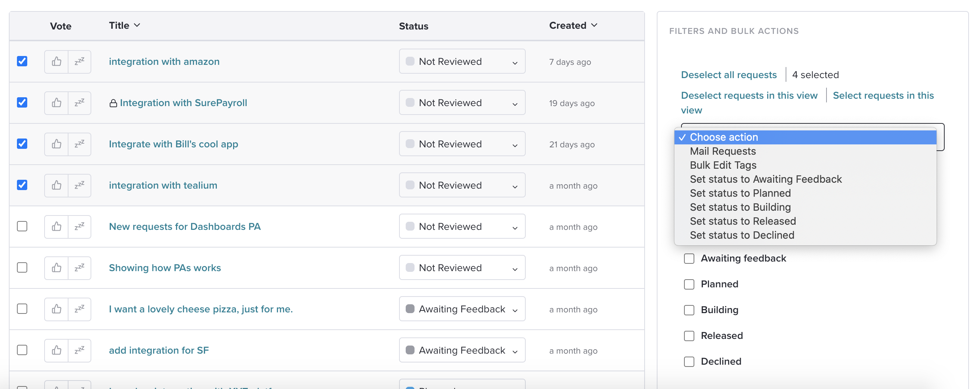
Task: Snooze 'Integrate with Bill's cool app'
Action: pos(79,144)
